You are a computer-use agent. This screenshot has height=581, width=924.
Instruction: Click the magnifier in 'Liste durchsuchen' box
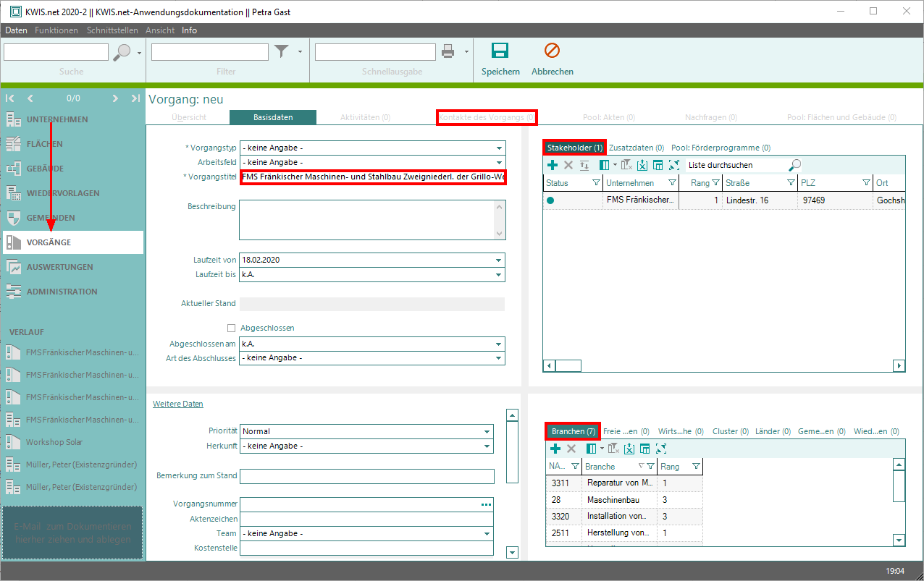coord(794,165)
